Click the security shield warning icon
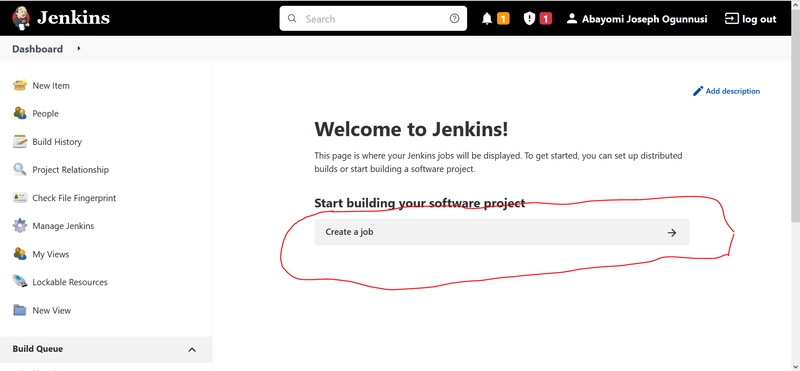800x371 pixels. click(529, 19)
